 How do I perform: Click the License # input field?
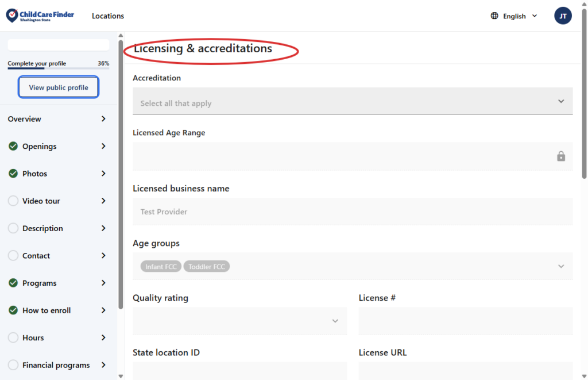coord(465,321)
